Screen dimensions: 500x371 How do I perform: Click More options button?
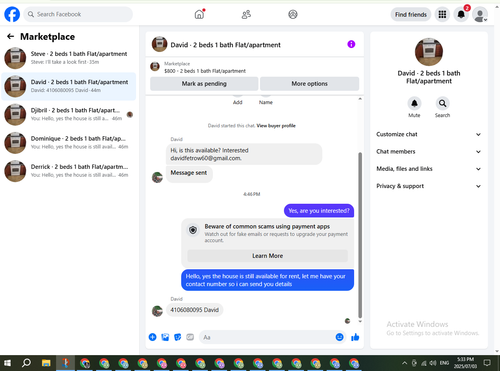click(309, 84)
